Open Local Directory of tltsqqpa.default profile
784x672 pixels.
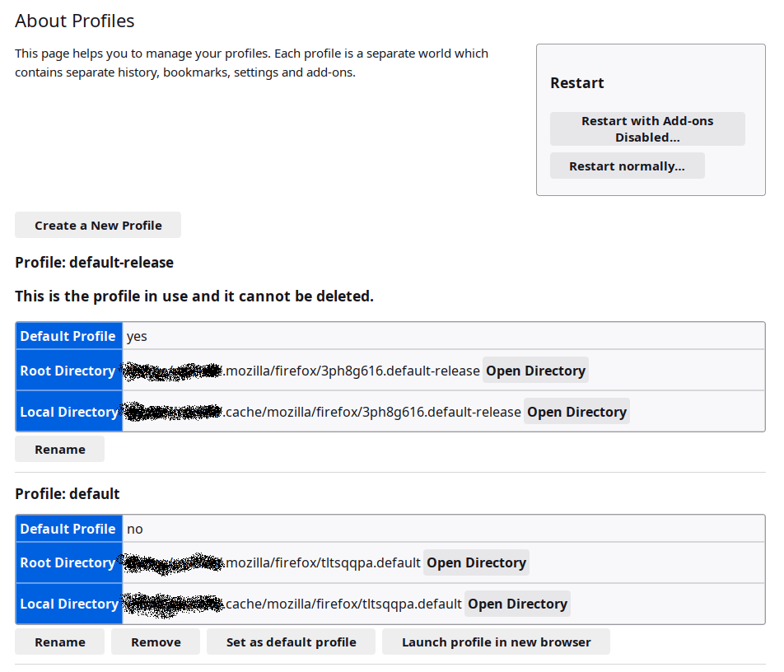[x=517, y=604]
